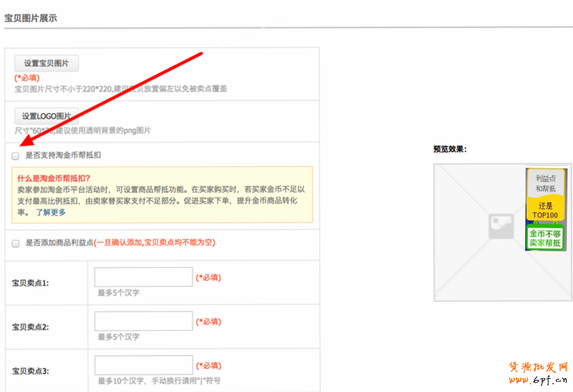Click the 宝贝卖点1 row label
This screenshot has height=392, width=573.
click(x=30, y=283)
